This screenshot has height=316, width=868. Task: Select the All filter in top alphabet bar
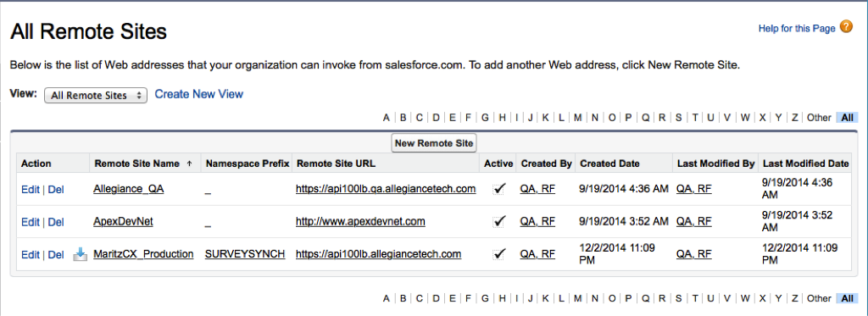(847, 117)
